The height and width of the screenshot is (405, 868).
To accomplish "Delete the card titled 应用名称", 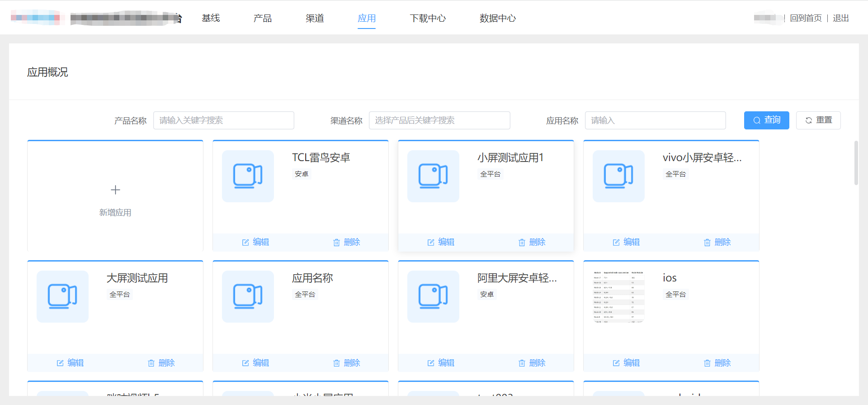I will pyautogui.click(x=346, y=363).
